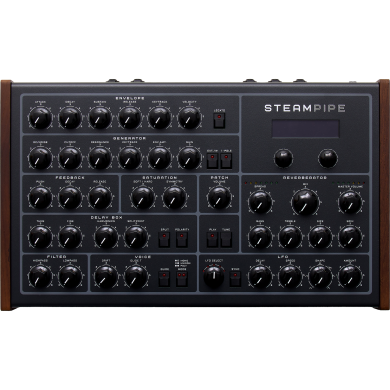The width and height of the screenshot is (390, 390).
Task: Click the Generator Keytrack knob
Action: 130,158
